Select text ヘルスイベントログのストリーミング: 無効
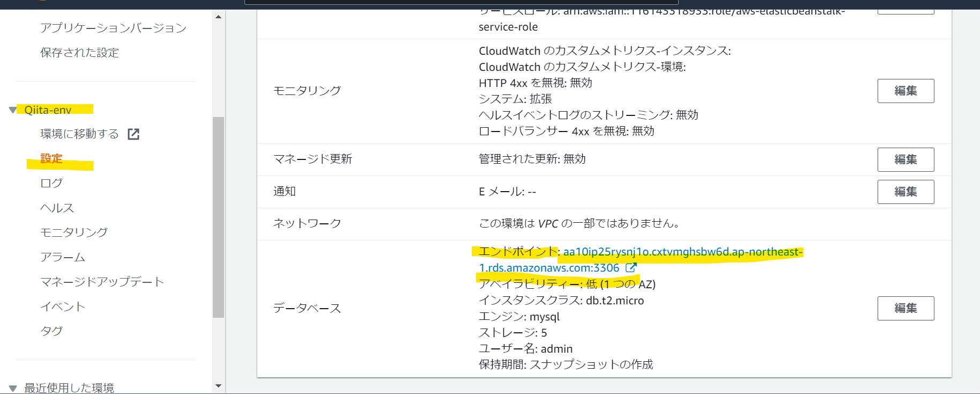Screen dimensions: 980x394 pos(588,115)
